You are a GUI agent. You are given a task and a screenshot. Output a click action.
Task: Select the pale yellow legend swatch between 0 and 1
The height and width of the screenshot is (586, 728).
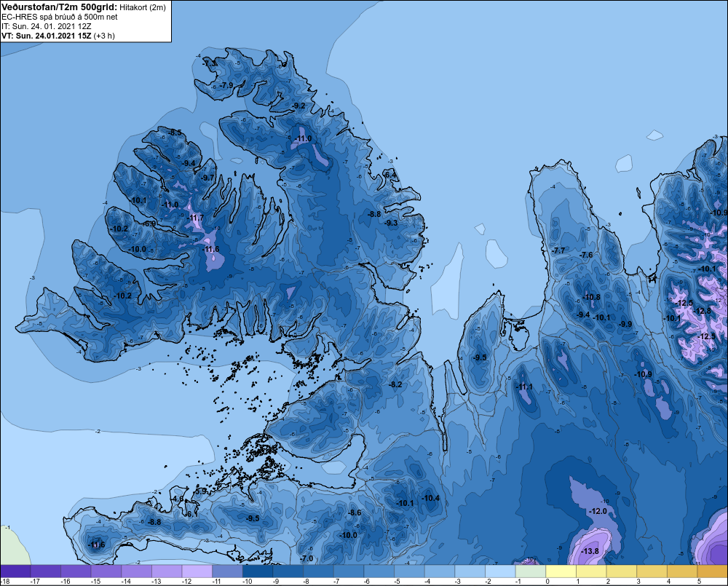pos(561,571)
